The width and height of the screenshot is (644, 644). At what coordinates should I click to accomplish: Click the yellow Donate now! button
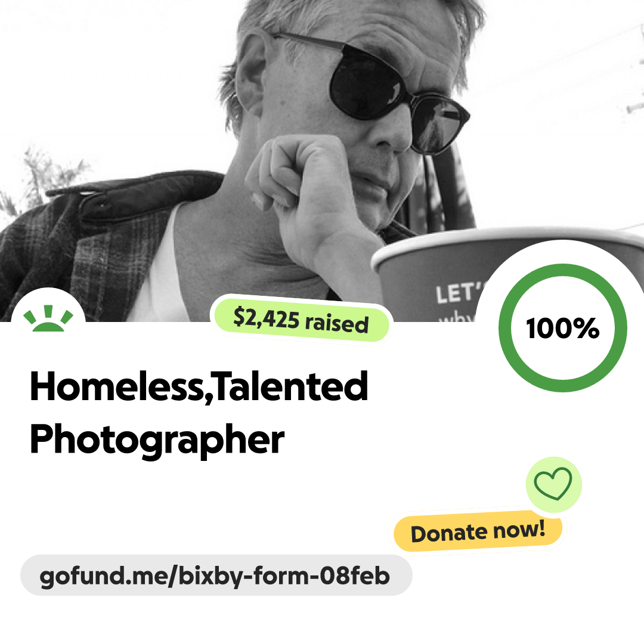(x=478, y=531)
